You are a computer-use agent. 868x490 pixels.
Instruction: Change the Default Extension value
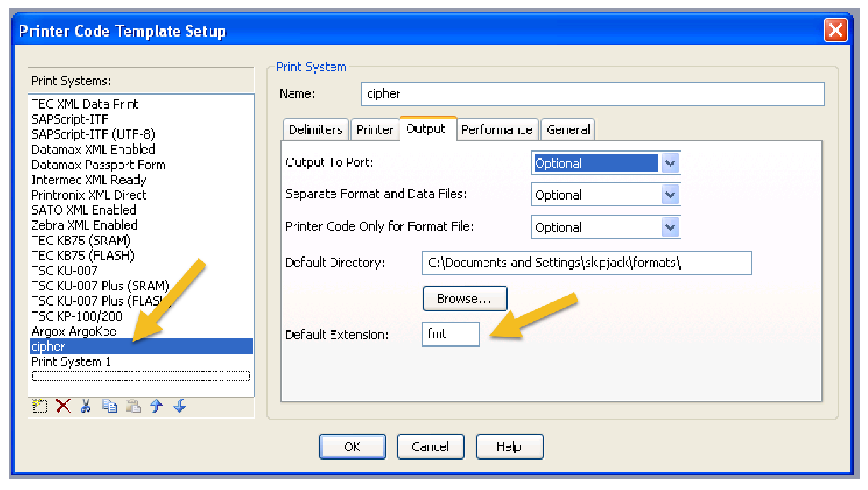click(450, 334)
